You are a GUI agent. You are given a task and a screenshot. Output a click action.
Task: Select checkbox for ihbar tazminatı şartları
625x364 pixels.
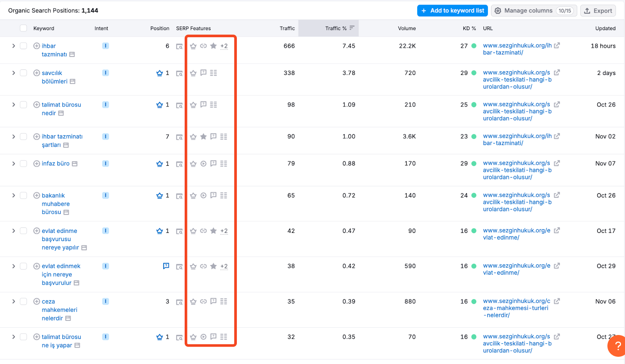(x=23, y=137)
